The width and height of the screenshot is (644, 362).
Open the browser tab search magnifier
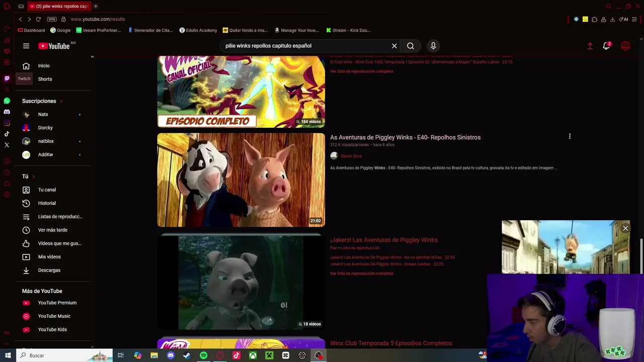[x=608, y=6]
